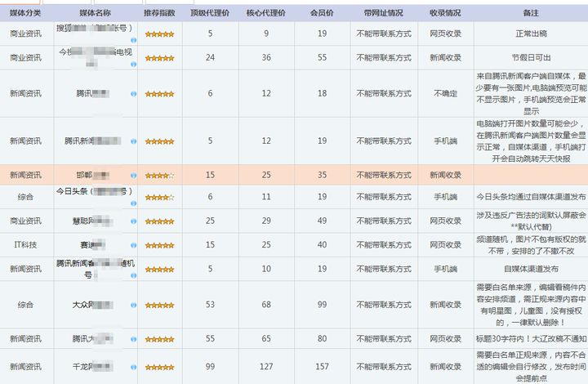Click the info icon beside 千龙 media

[x=133, y=367]
